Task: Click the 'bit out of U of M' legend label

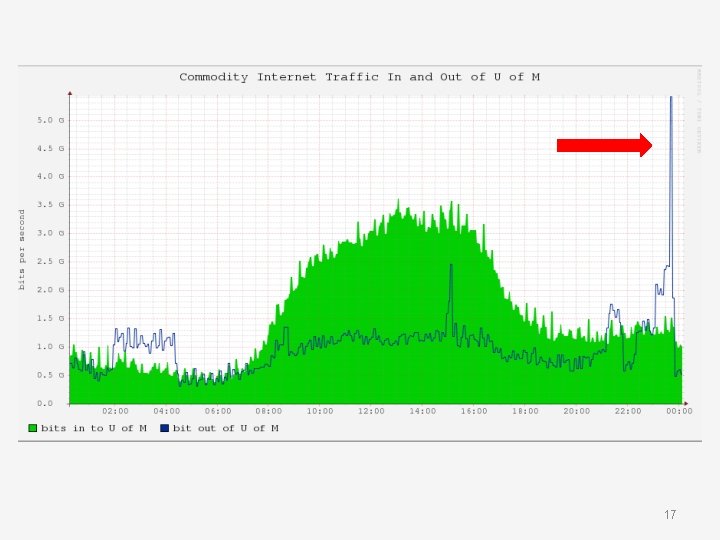Action: pos(225,428)
